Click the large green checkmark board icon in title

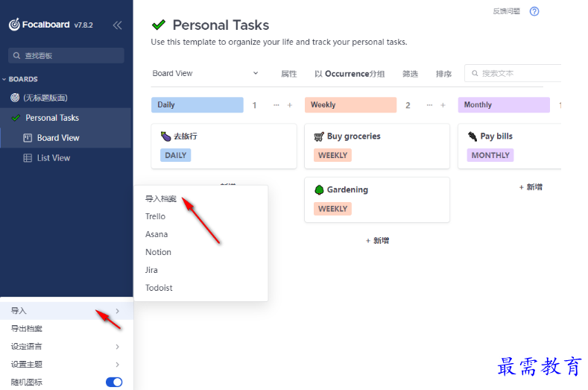159,25
